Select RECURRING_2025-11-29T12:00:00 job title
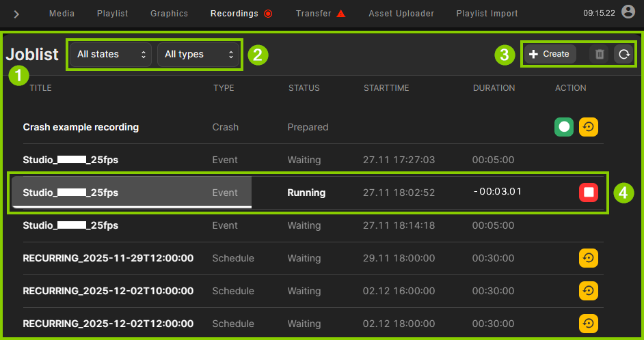The image size is (644, 340). click(108, 258)
